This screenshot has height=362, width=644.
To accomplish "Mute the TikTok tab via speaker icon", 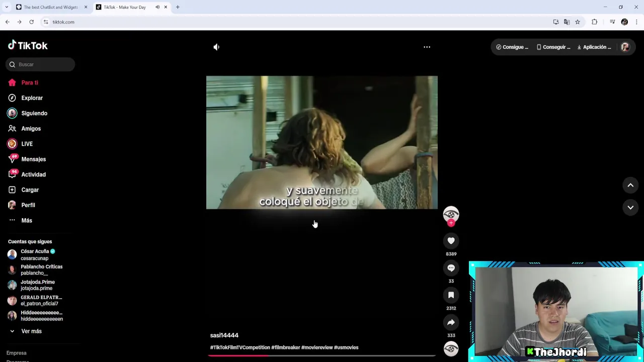I will [157, 7].
